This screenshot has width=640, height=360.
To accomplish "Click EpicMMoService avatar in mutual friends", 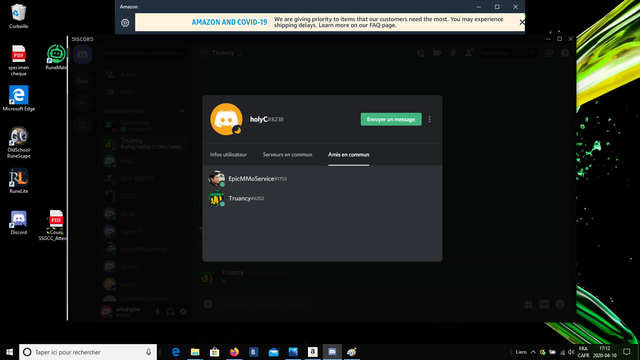I will pyautogui.click(x=216, y=179).
